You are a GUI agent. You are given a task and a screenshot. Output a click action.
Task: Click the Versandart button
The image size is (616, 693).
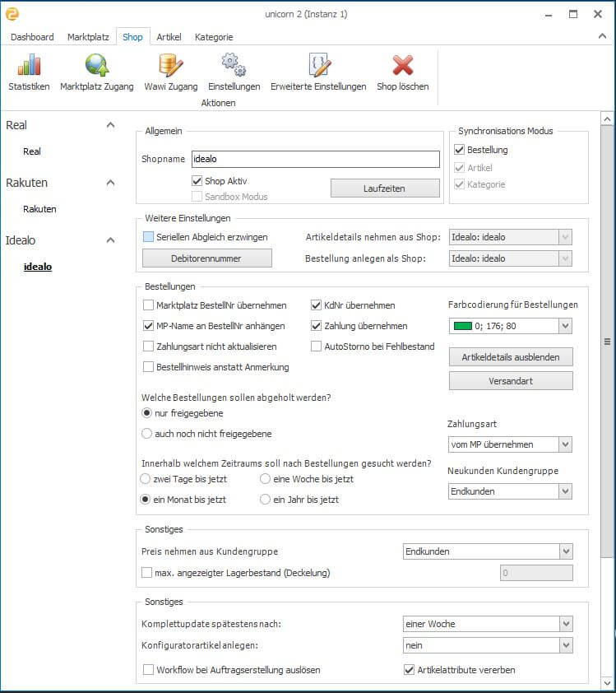(x=511, y=381)
